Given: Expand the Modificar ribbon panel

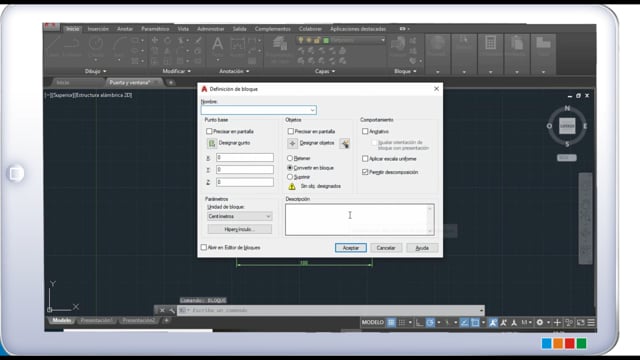Looking at the screenshot, I should coord(176,71).
